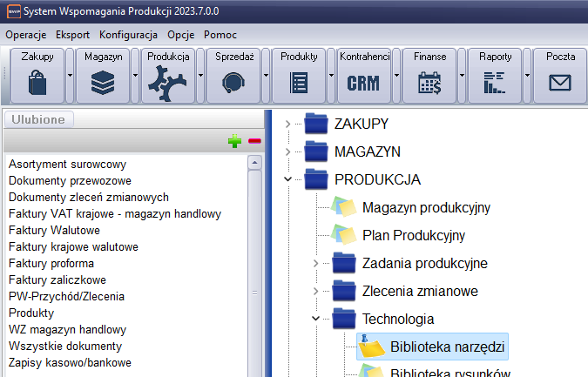Viewport: 588px width, 377px height.
Task: Open the Produkcja gears toolbar icon
Action: click(167, 83)
